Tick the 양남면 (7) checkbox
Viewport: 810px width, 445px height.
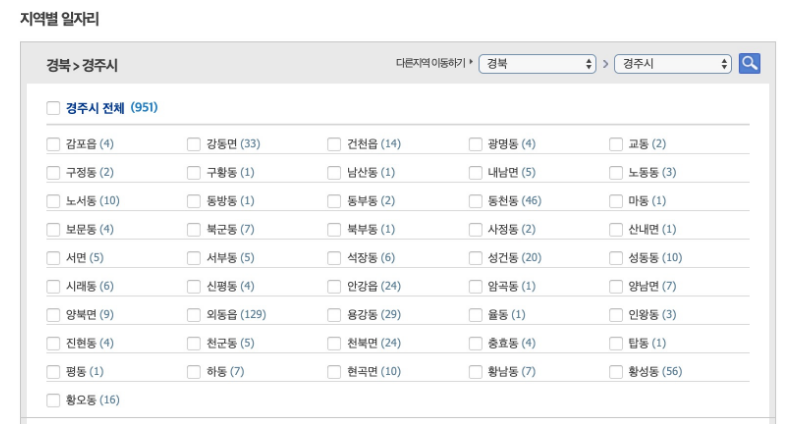click(616, 286)
